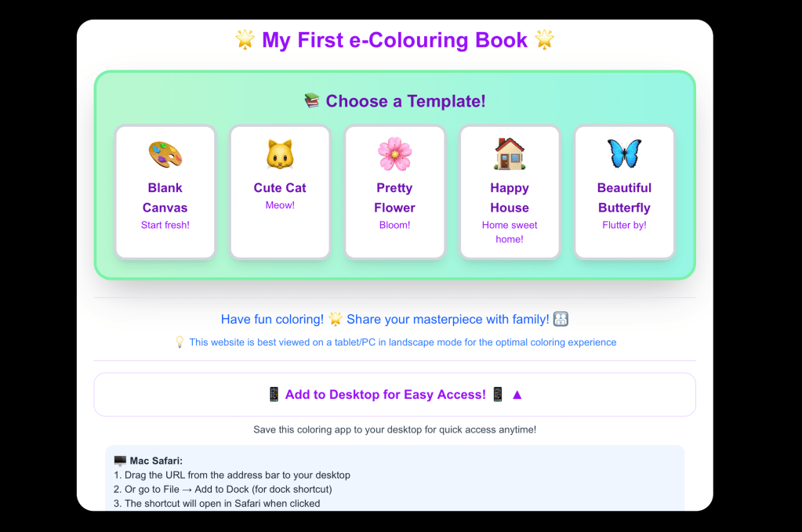This screenshot has width=802, height=532.
Task: Click the star icon right of the title
Action: pyautogui.click(x=544, y=40)
